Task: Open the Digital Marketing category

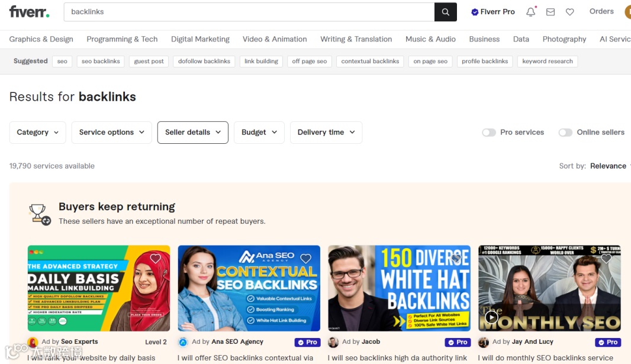Action: point(200,39)
